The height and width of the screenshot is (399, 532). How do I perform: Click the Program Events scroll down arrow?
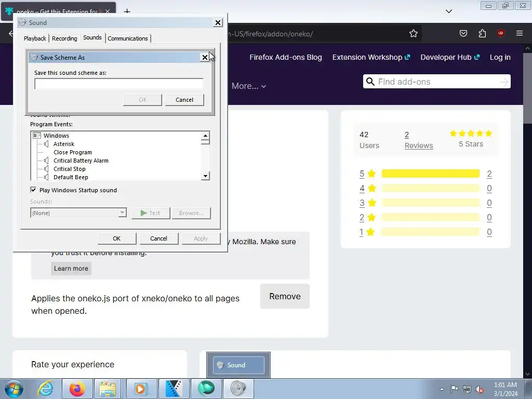205,176
